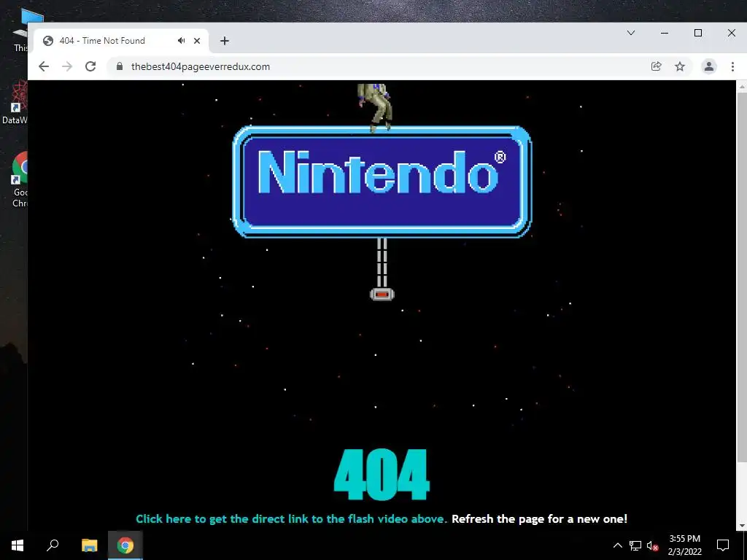Open Chrome's three-dot menu
Viewport: 747px width, 560px height.
click(x=732, y=66)
